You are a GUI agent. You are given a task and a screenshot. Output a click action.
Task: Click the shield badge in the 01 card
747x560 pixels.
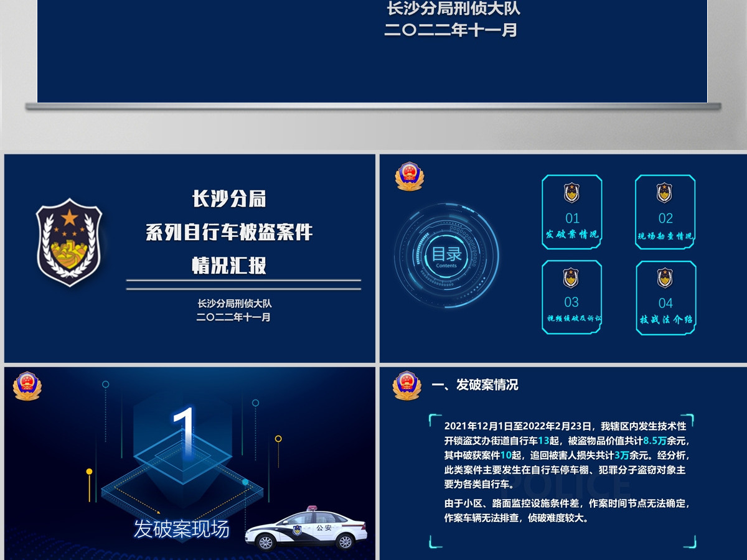pos(571,193)
